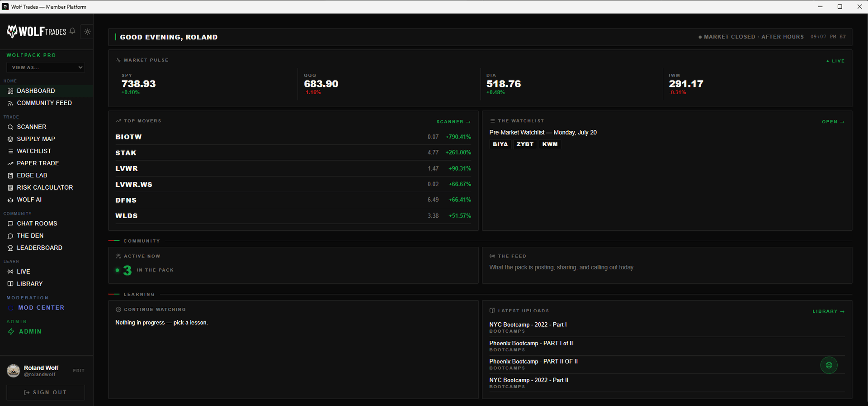
Task: Click the BIOTW top mover row
Action: coord(293,137)
